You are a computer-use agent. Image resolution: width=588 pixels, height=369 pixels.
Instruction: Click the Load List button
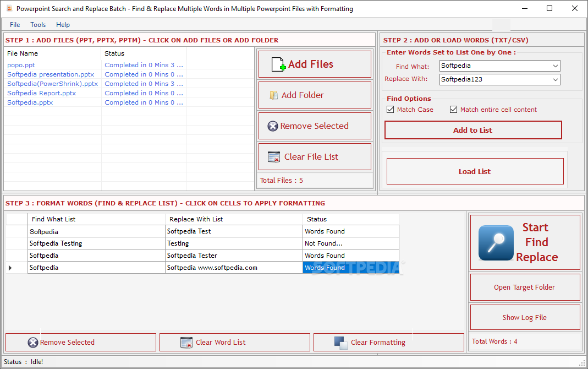pos(475,171)
